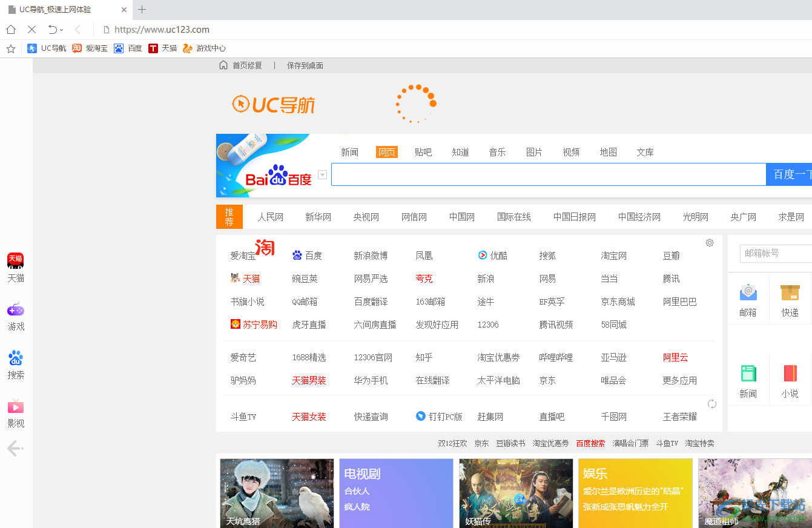Screen dimensions: 812x528
Task: Click the 推荐 orange tab
Action: (x=229, y=217)
